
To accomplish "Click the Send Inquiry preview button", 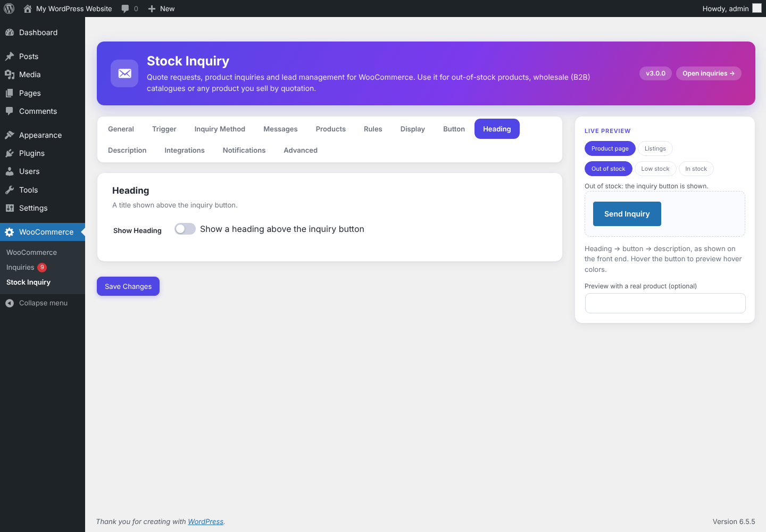I will pos(627,214).
